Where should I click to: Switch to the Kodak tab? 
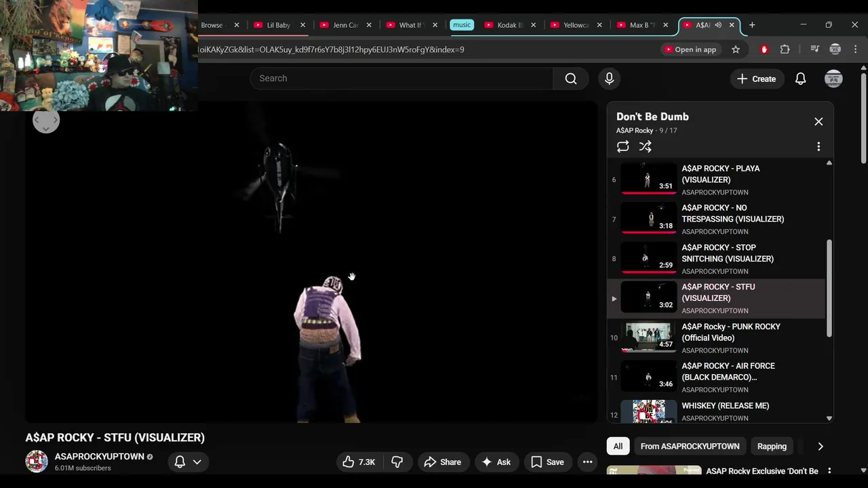tap(510, 25)
